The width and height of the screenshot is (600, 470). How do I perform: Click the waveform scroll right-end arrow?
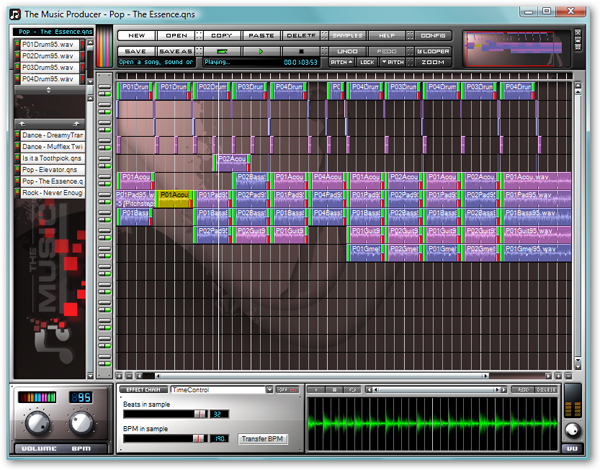coord(504,390)
